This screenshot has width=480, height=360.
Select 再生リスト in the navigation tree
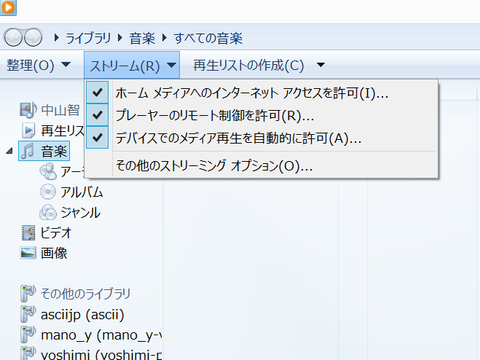tap(63, 131)
